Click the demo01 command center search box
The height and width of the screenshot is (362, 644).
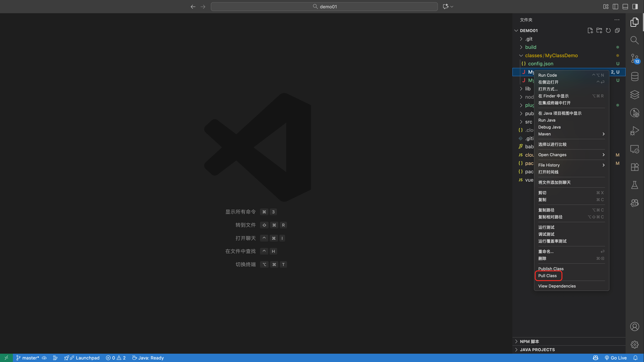[324, 6]
